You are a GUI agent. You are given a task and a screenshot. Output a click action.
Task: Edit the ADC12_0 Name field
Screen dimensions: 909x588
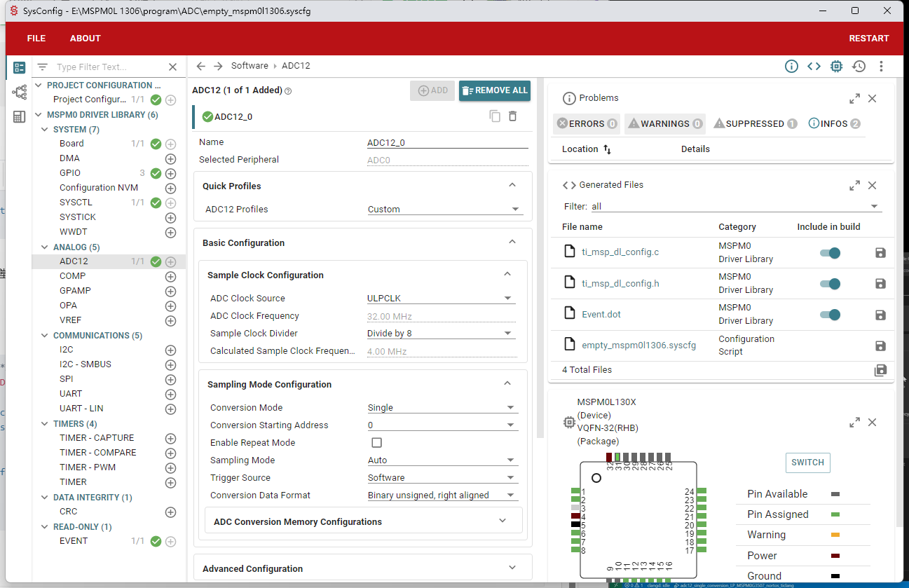pos(447,142)
